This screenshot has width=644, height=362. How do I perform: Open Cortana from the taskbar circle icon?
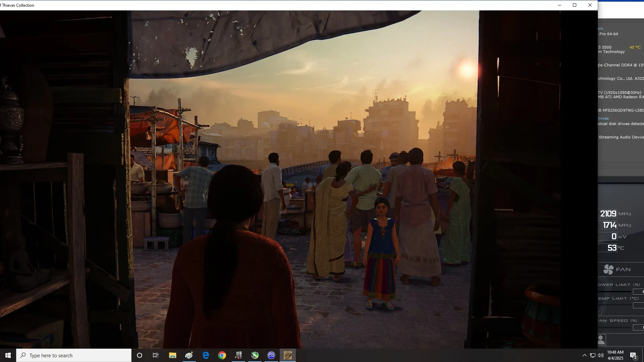click(140, 355)
